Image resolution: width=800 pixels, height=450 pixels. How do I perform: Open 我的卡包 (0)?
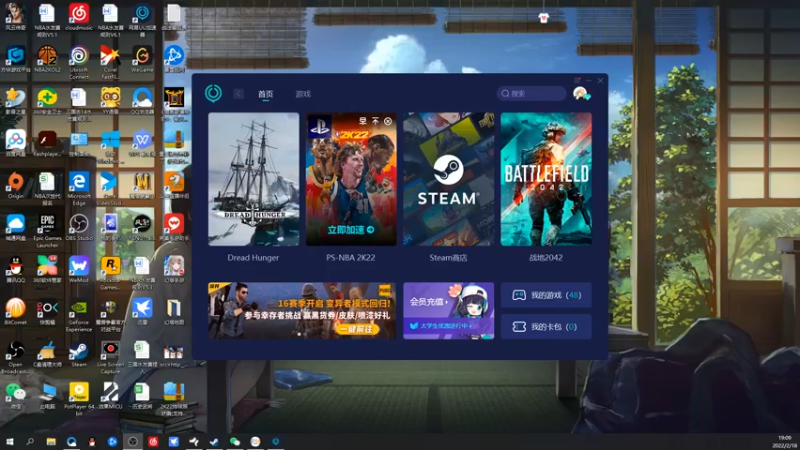[x=546, y=327]
